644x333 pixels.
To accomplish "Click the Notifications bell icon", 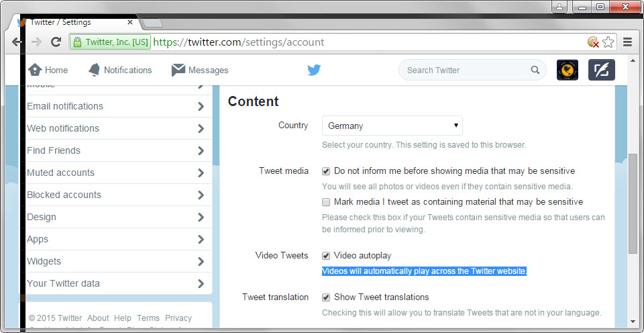I will (x=94, y=70).
